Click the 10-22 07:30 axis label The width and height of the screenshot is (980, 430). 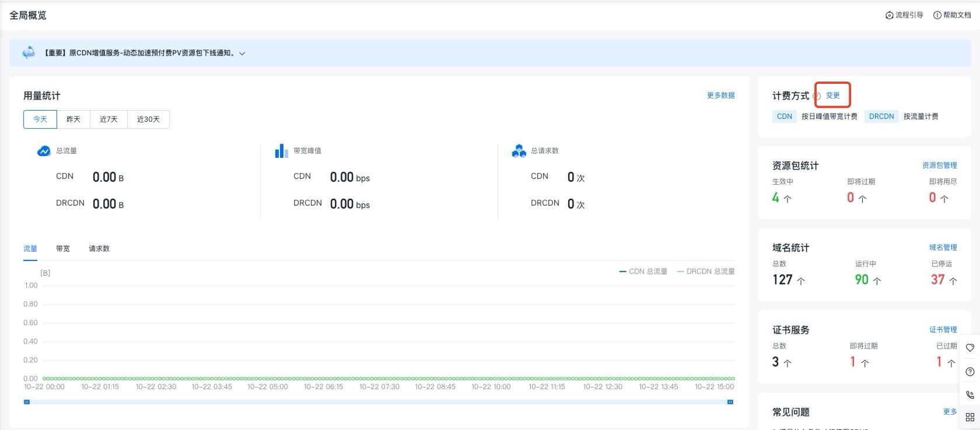click(x=379, y=387)
